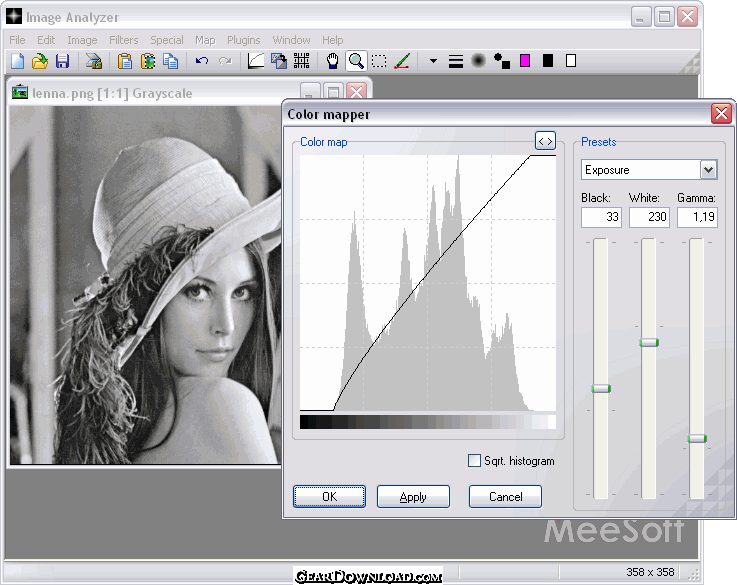The width and height of the screenshot is (737, 585).
Task: Click the paste-as-new-image clipboard icon
Action: [148, 61]
